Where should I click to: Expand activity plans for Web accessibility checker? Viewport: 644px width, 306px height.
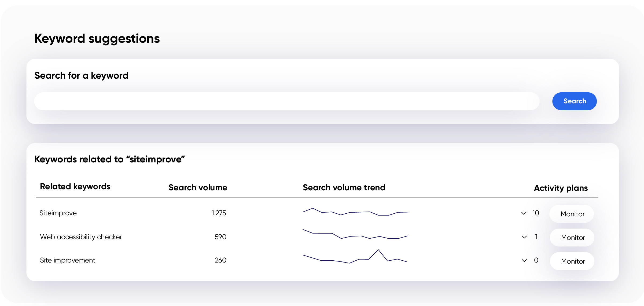click(524, 237)
